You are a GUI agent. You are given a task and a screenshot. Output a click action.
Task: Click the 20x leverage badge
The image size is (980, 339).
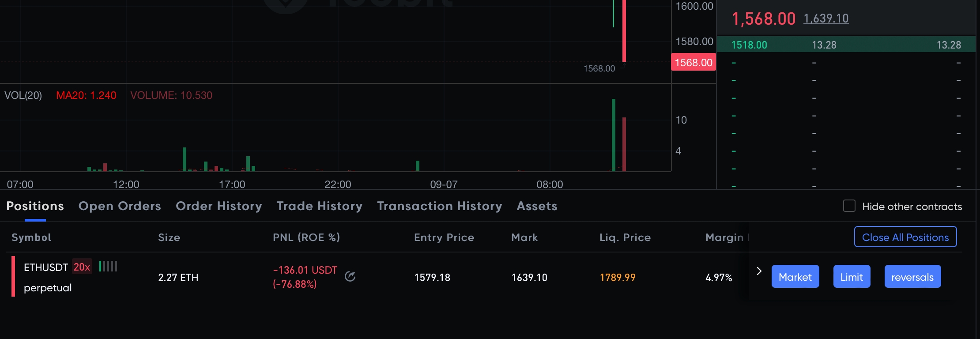[x=82, y=267]
